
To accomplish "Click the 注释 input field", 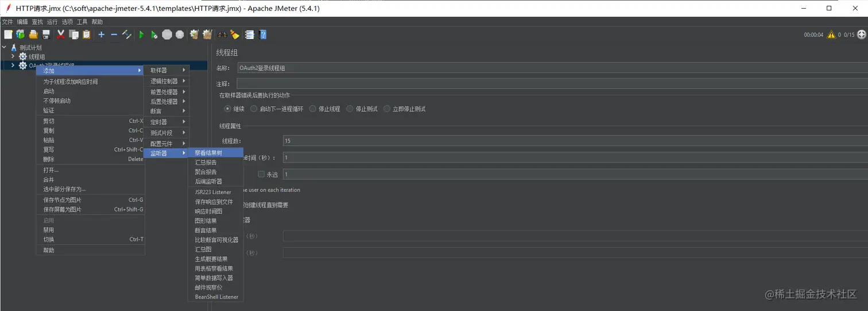I will point(553,84).
